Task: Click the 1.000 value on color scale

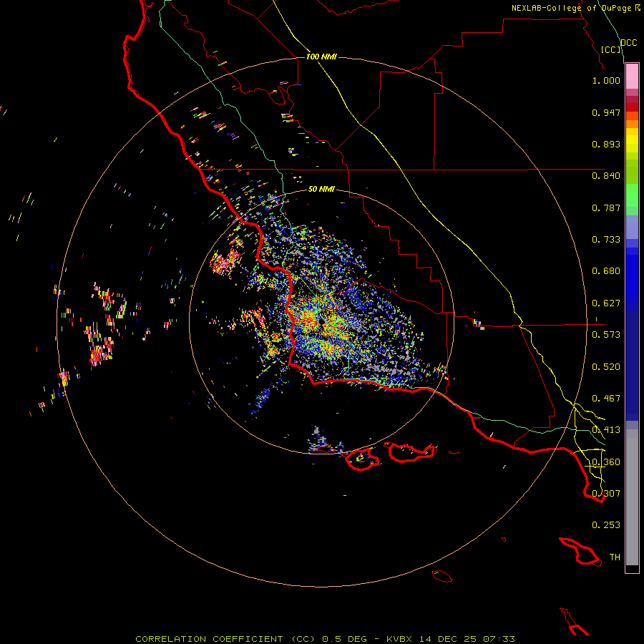Action: 606,80
